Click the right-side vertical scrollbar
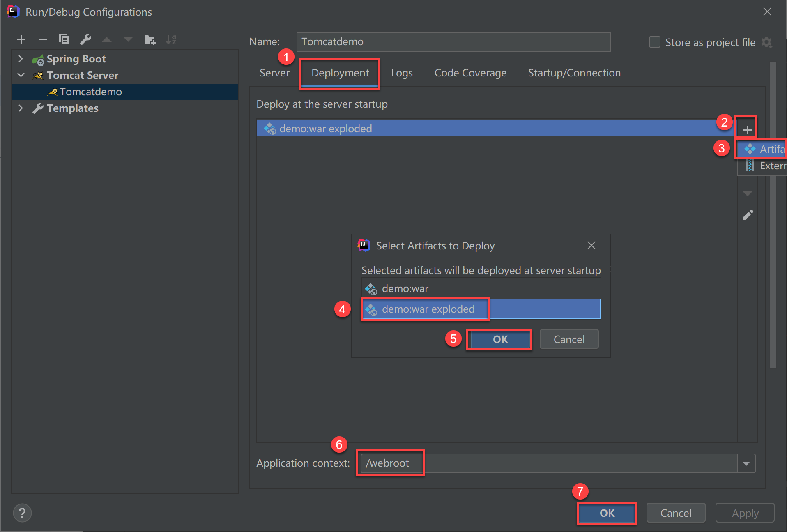Screen dimensions: 787x532 pos(773,214)
